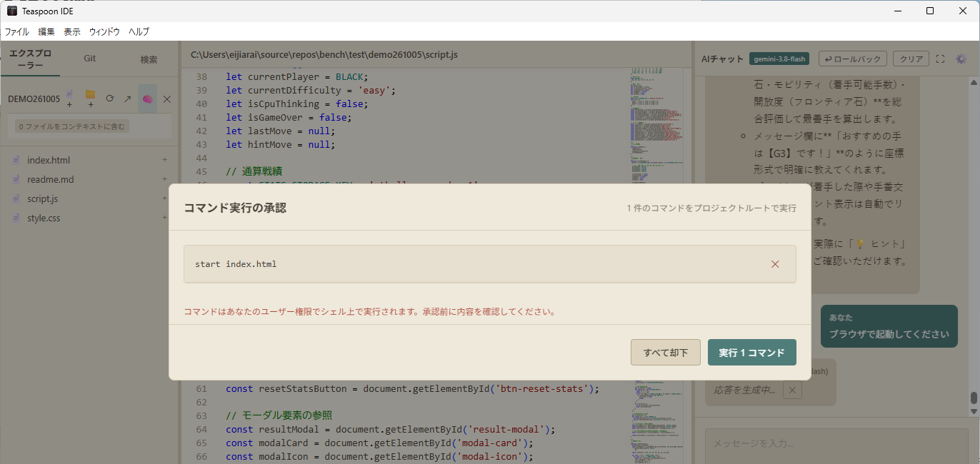Viewport: 980px width, 464px height.
Task: Click the すべて却下 button
Action: [666, 353]
